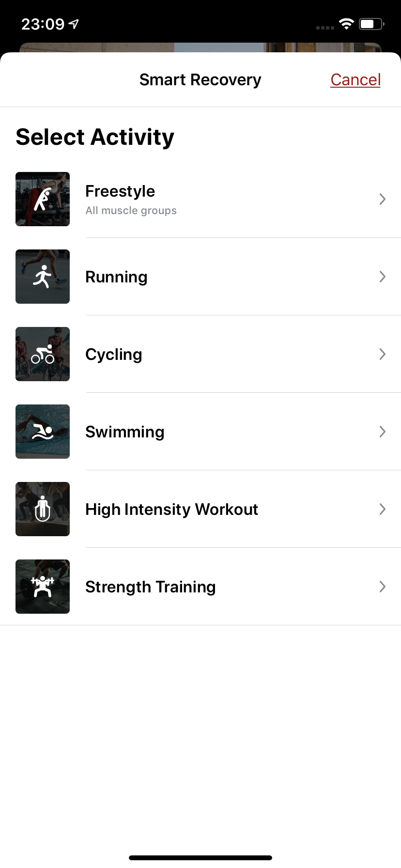Tap the Strength Training weightlifter icon
Screen dimensions: 401x868
(x=43, y=587)
